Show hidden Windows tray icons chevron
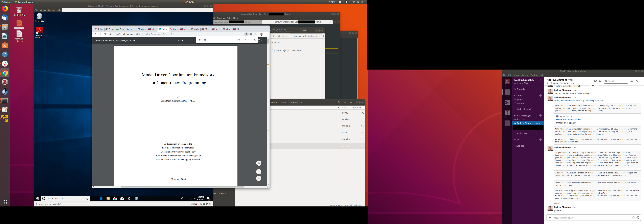Viewport: 644px width, 224px height. pos(187,199)
